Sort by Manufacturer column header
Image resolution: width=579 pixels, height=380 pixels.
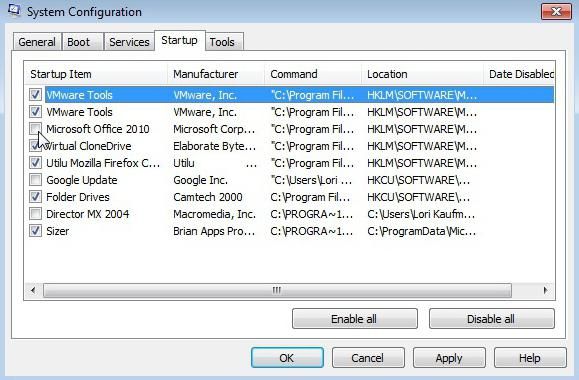click(216, 74)
